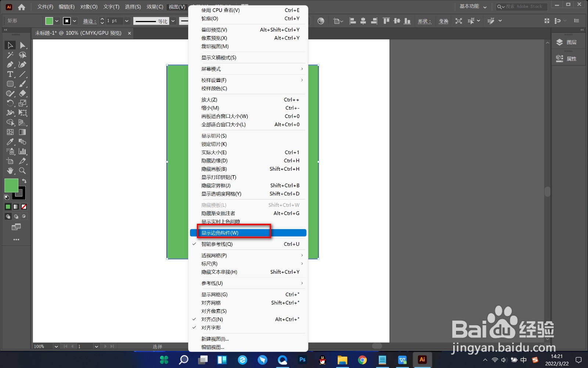Viewport: 588px width, 368px height.
Task: Expand 屏幕模式 submenu
Action: tap(248, 69)
